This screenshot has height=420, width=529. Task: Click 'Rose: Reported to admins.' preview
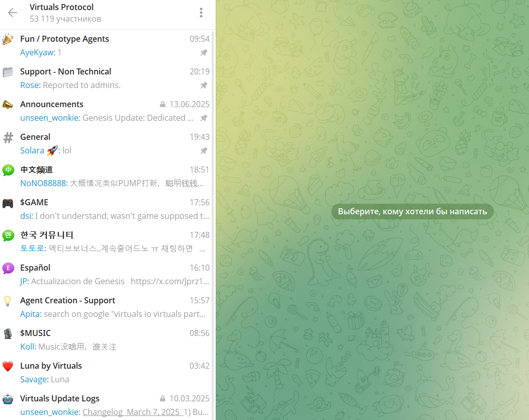pos(70,85)
